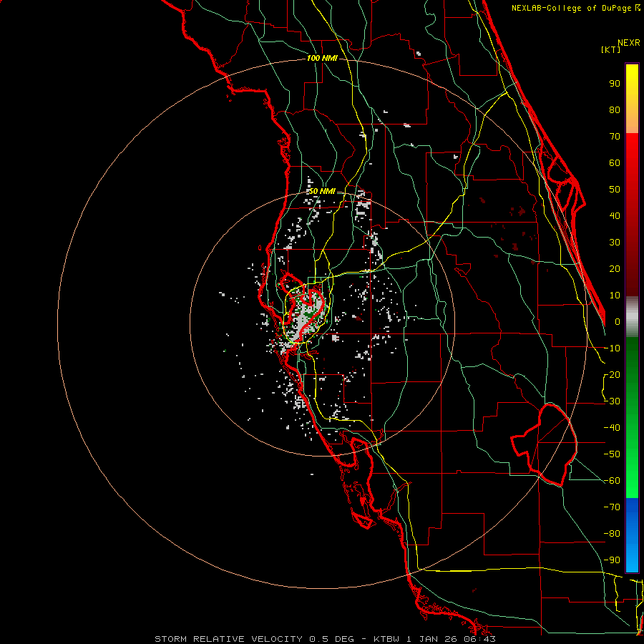Click the positive 30 value on velocity scale
The width and height of the screenshot is (644, 644).
pos(615,243)
